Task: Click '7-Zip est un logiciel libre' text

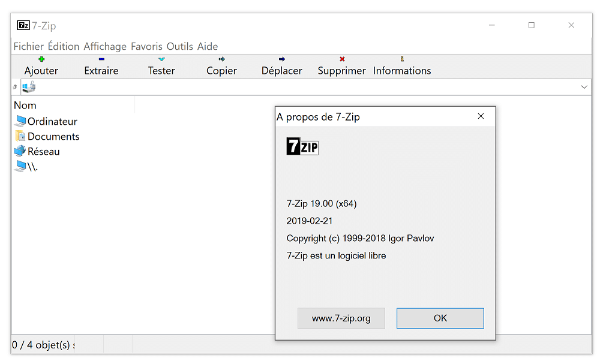Action: pyautogui.click(x=336, y=256)
